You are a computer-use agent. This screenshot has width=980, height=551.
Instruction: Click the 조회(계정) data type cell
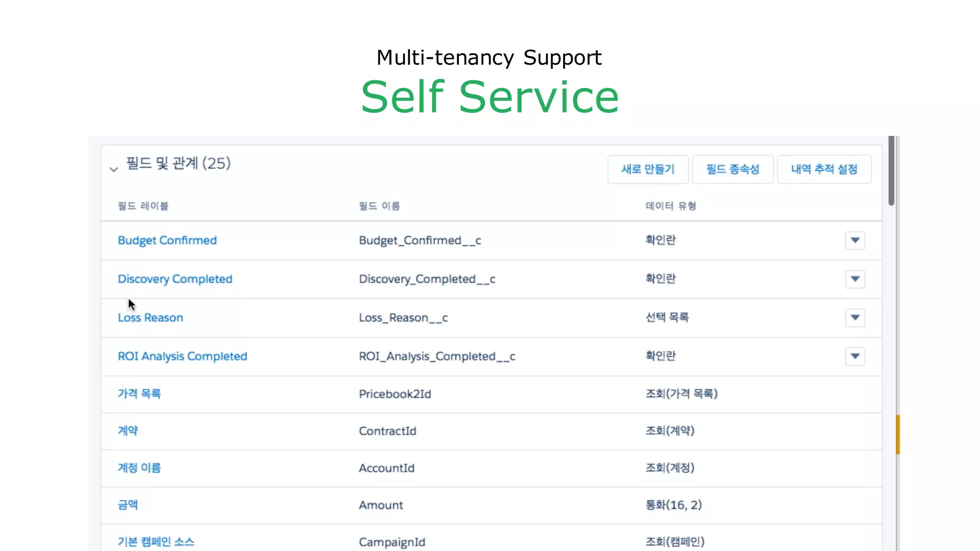(670, 468)
